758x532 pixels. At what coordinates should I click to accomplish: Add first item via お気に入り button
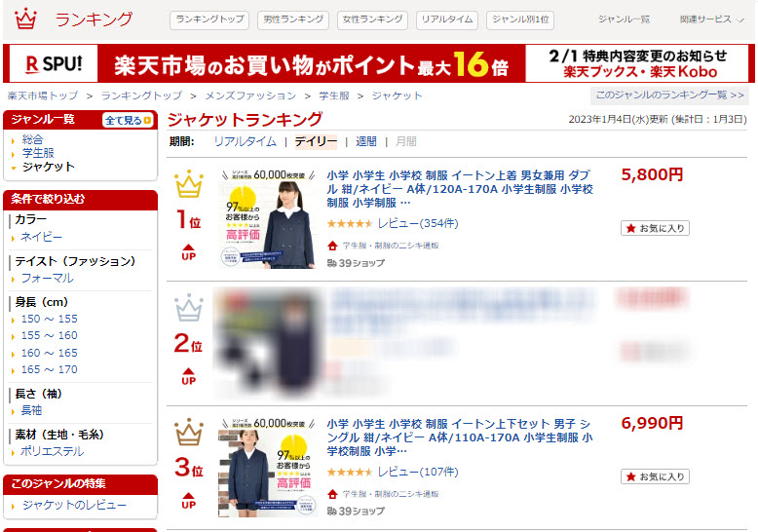pyautogui.click(x=655, y=228)
